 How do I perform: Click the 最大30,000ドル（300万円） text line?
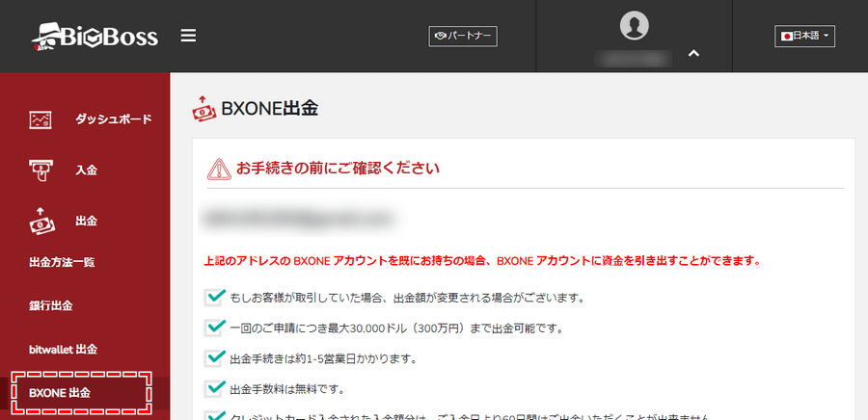tap(395, 328)
